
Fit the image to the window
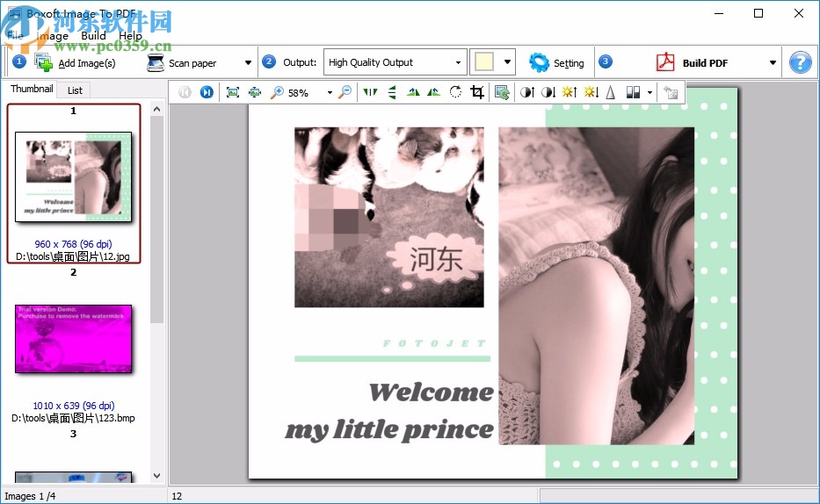point(233,92)
